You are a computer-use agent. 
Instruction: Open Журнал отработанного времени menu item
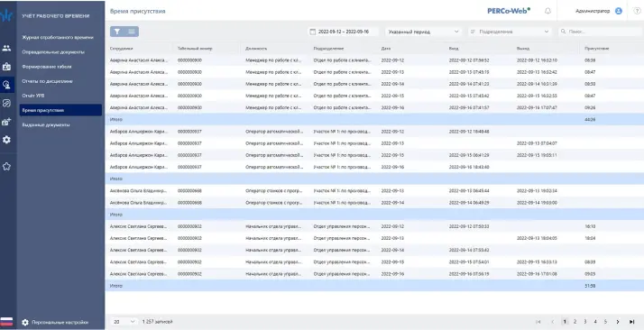[58, 37]
